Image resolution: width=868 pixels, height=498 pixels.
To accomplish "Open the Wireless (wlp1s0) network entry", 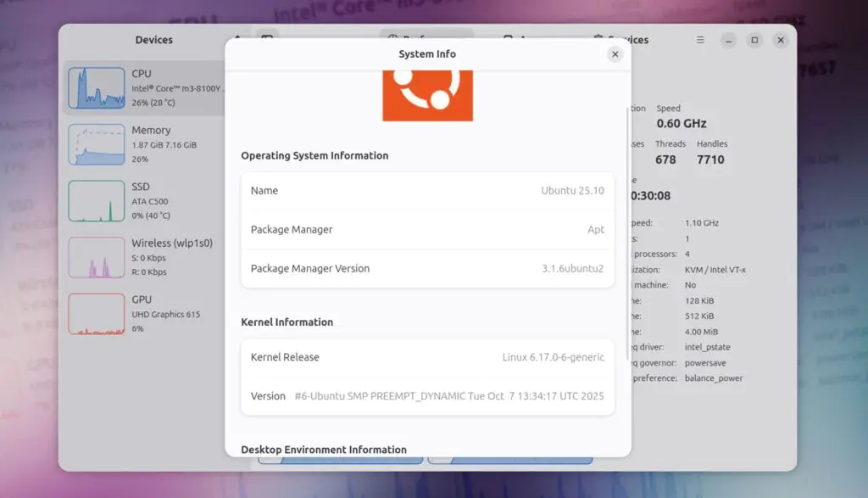I will pos(142,257).
